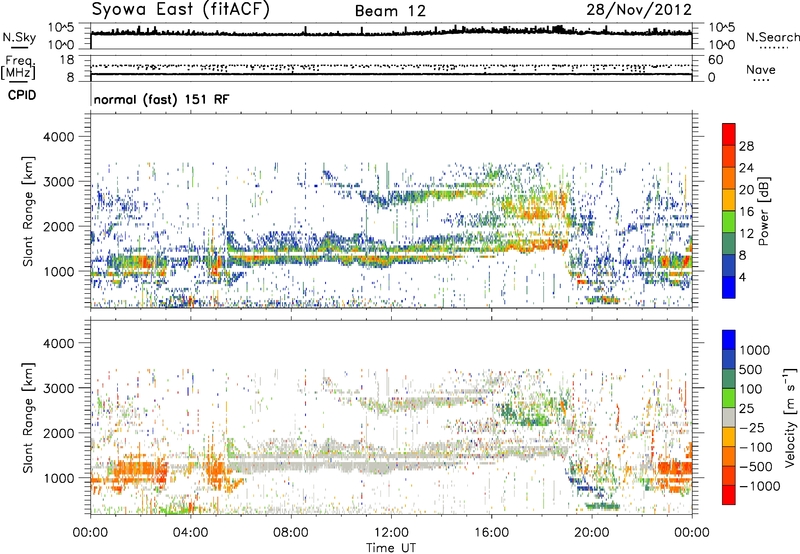Click 'normal (fast) 151 RF' text
800x554 pixels.
coord(161,99)
